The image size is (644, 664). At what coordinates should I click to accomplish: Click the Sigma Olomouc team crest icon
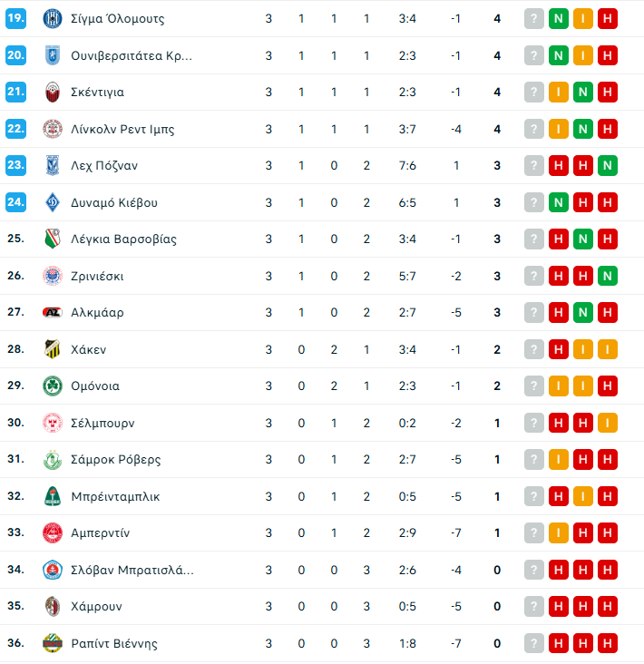[52, 19]
